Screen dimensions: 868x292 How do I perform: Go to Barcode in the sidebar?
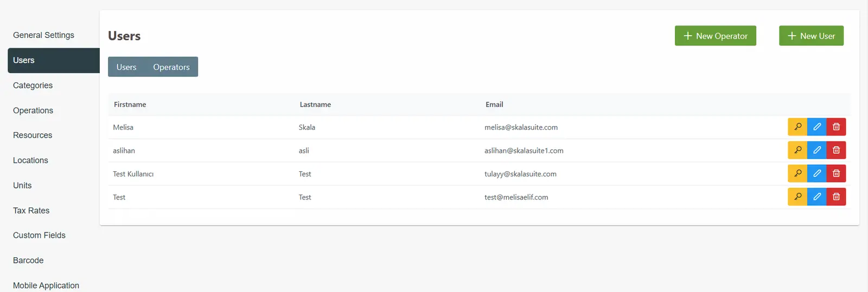click(x=28, y=261)
